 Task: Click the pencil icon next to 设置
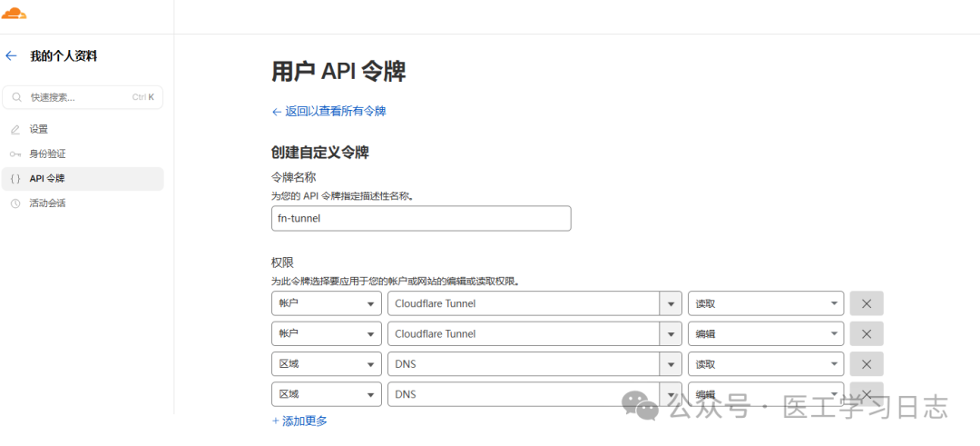click(15, 130)
